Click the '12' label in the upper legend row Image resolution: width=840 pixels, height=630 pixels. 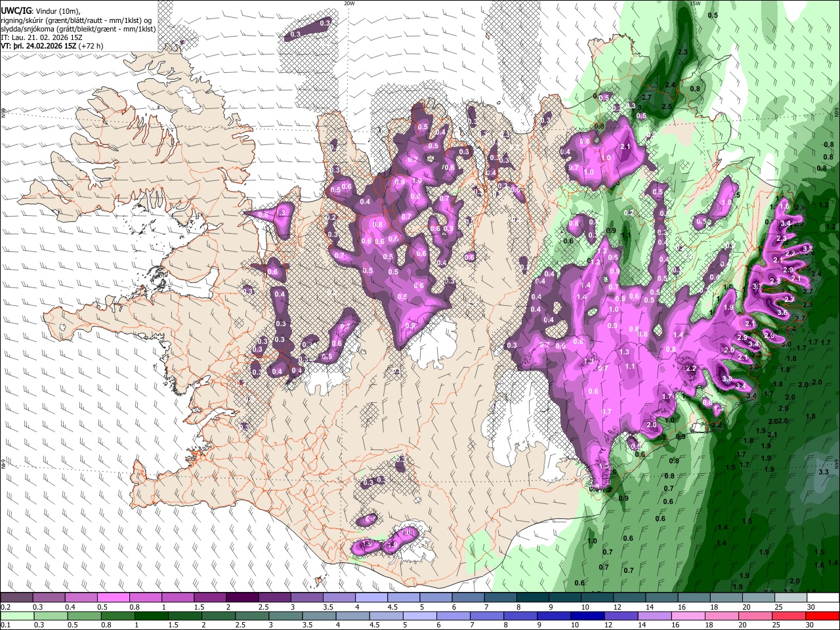coord(617,607)
